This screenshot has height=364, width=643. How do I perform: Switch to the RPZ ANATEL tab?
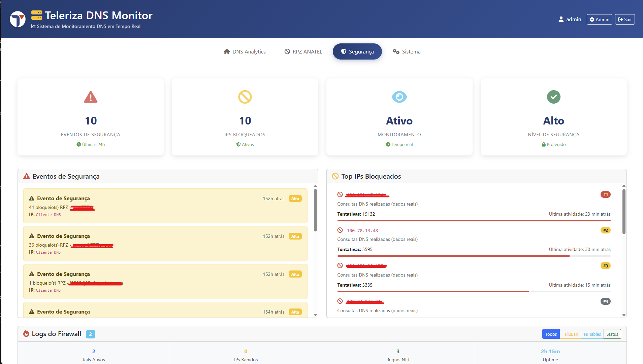(x=303, y=51)
